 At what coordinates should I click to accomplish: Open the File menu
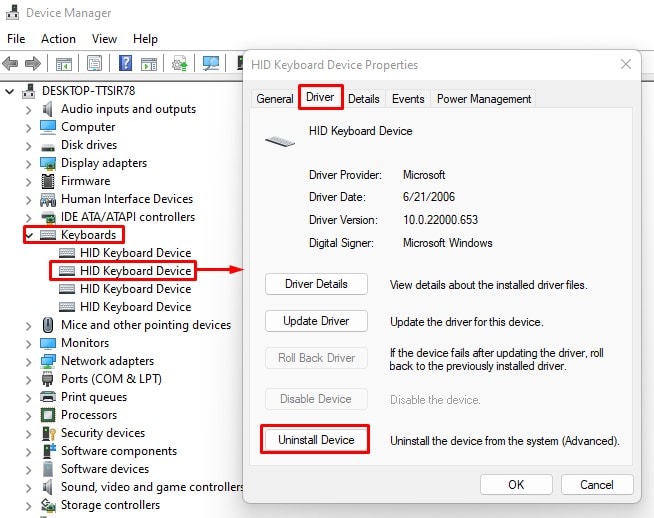tap(16, 39)
